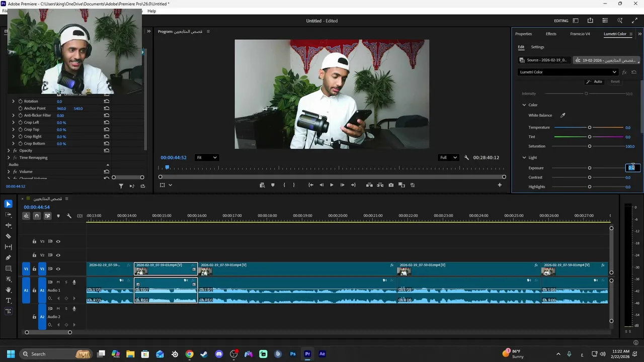Open the Help menu
Viewport: 644px width, 362px height.
pos(151,11)
